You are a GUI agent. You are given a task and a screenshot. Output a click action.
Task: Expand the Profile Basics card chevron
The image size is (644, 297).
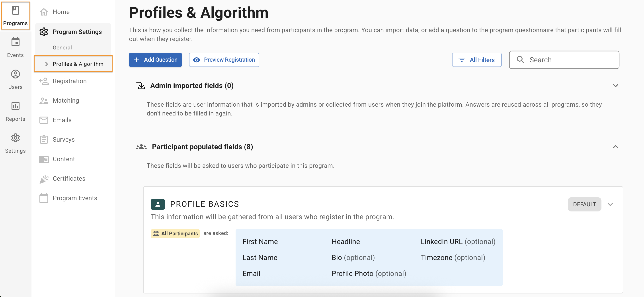(610, 204)
